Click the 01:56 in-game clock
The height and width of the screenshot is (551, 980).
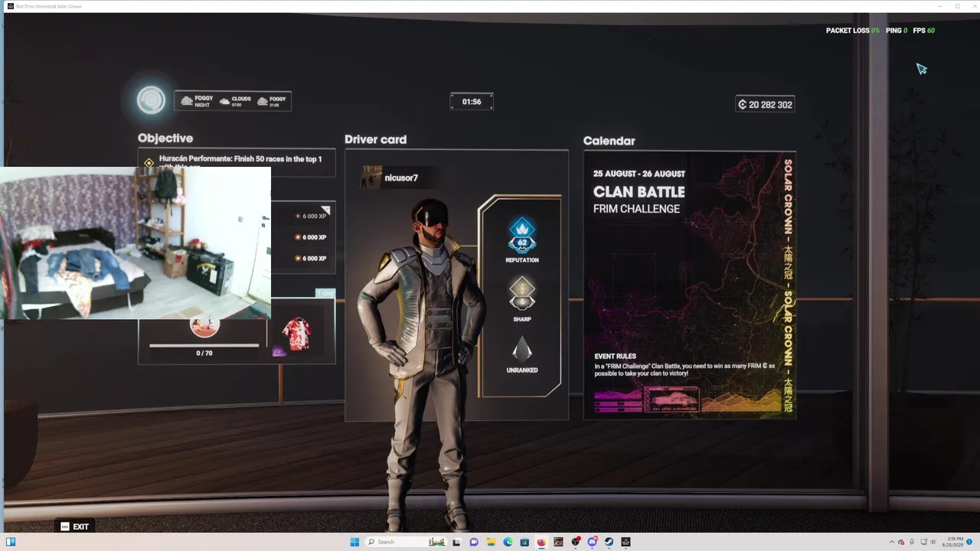tap(472, 102)
